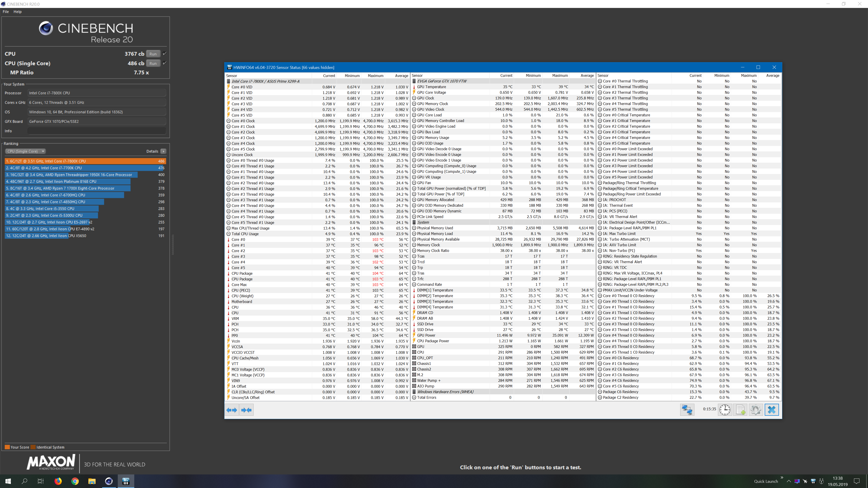868x488 pixels.
Task: Run the multi-core CPU test
Action: pyautogui.click(x=153, y=54)
